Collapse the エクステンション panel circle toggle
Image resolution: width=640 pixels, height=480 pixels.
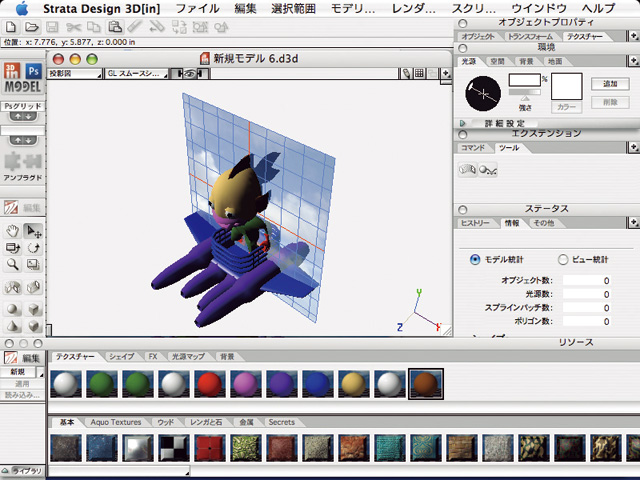pos(462,134)
